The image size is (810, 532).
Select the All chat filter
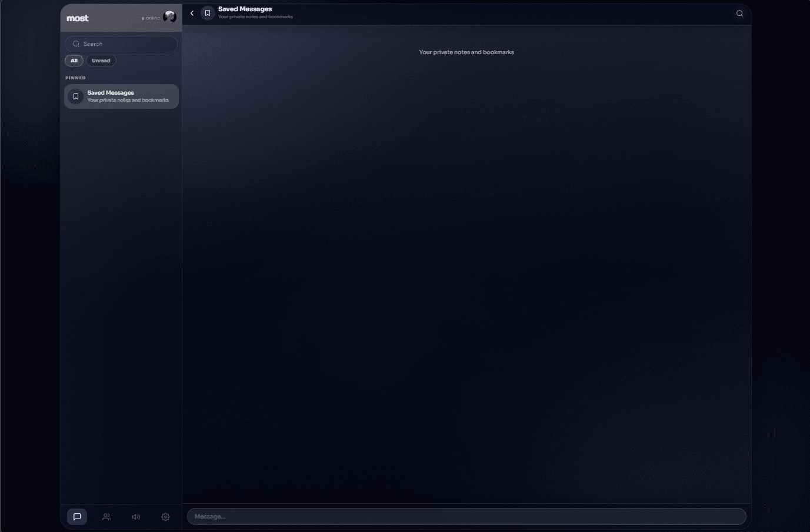[74, 61]
